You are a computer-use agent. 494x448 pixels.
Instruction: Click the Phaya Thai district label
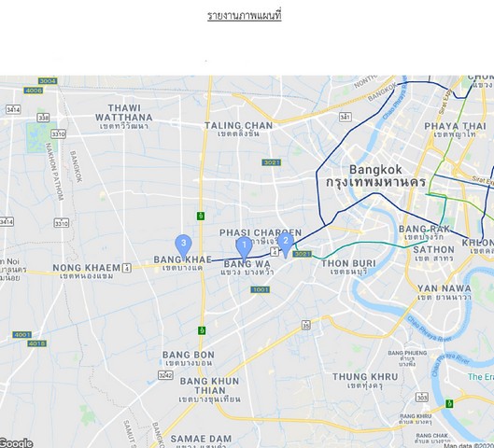click(455, 130)
